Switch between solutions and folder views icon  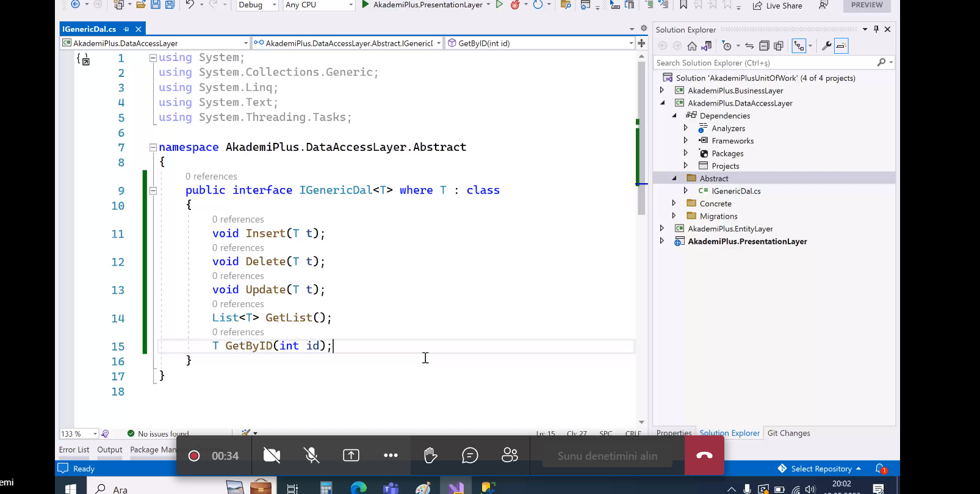tap(707, 46)
